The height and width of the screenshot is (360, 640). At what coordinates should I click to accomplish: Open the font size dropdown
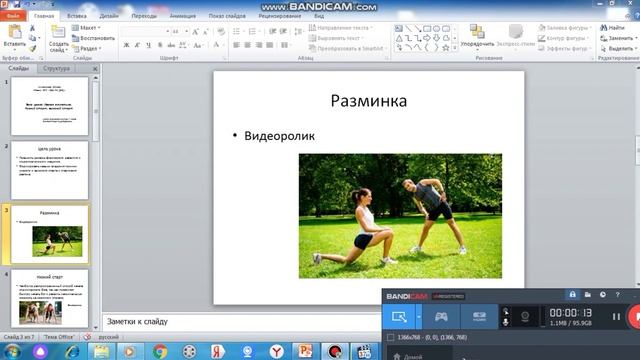tap(187, 31)
